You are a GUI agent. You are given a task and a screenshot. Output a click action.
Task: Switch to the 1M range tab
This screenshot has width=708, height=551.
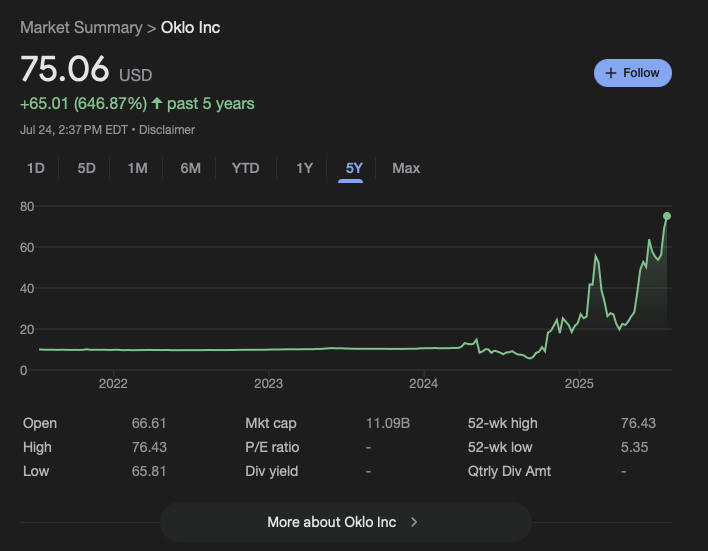[137, 168]
